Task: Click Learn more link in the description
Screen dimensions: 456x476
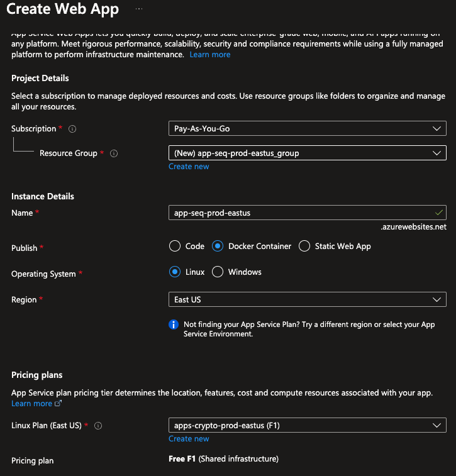Action: tap(210, 55)
